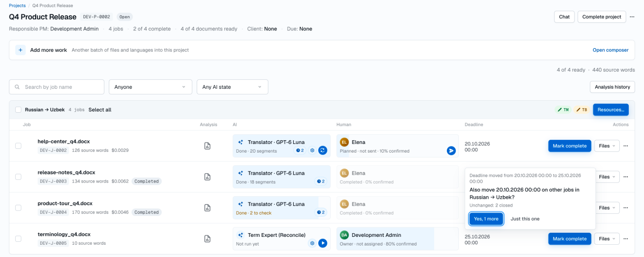Click Q4 Product Release breadcrumb item
This screenshot has width=644, height=257.
click(53, 6)
